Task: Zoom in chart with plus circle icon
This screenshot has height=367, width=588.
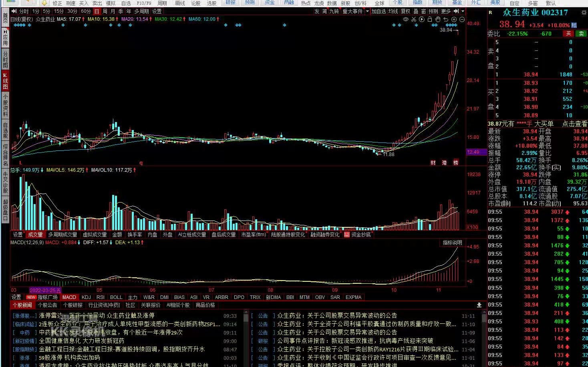Action: (454, 19)
